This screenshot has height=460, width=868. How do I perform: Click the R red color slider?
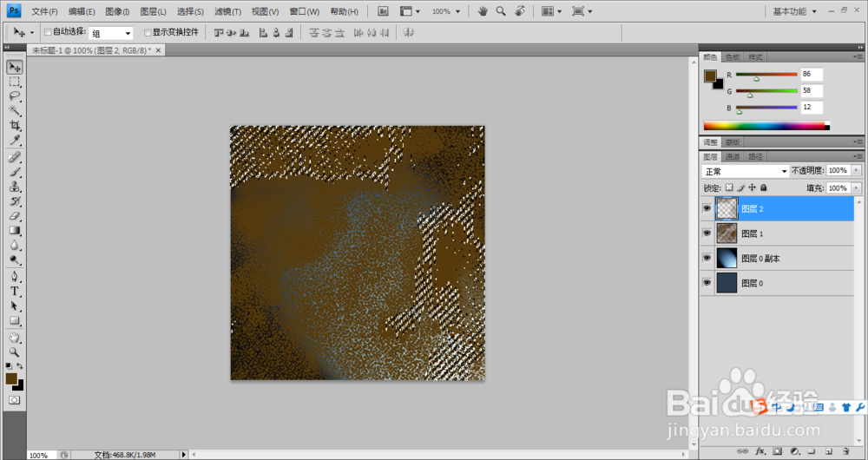pos(766,74)
